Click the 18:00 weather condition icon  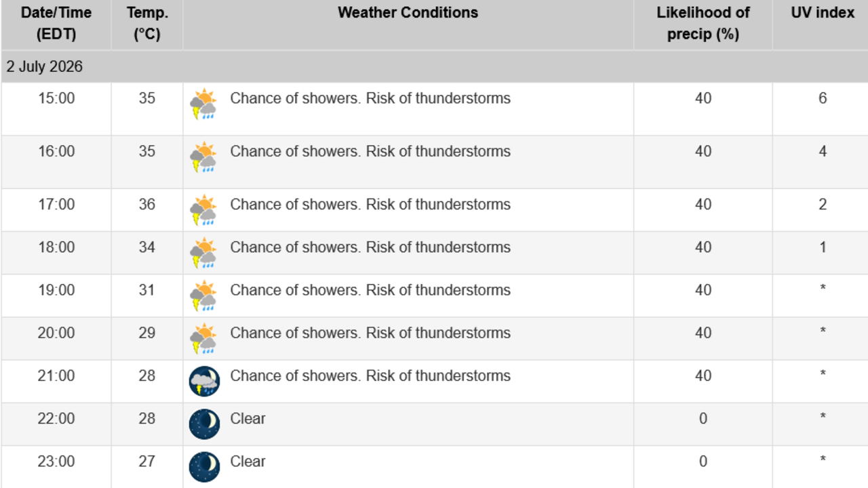[203, 253]
